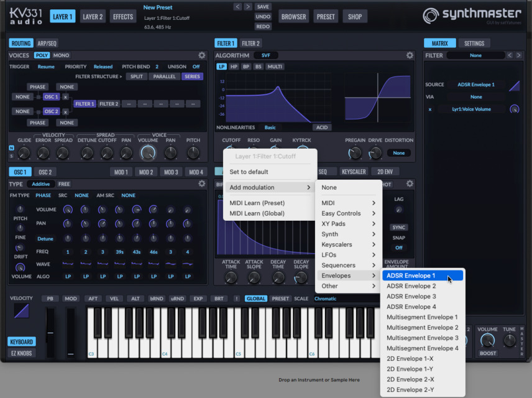Open oscillator Type settings gear
Image resolution: width=532 pixels, height=398 pixels.
coord(202,183)
